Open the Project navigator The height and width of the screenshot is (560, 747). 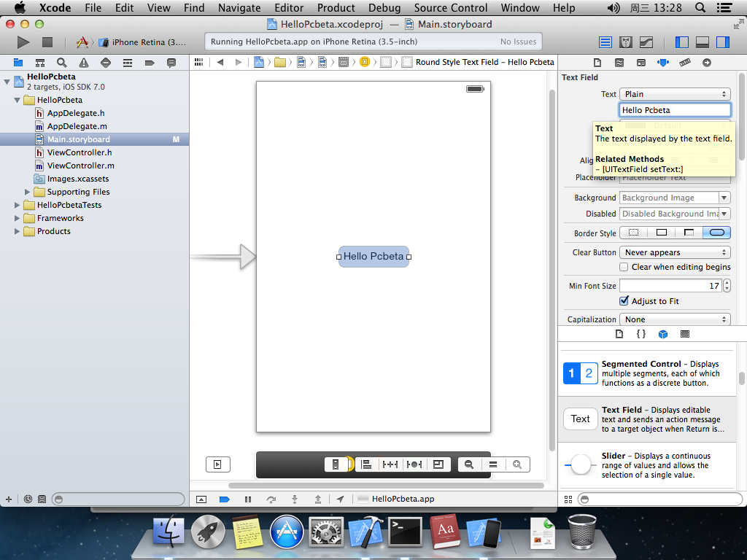pos(18,63)
